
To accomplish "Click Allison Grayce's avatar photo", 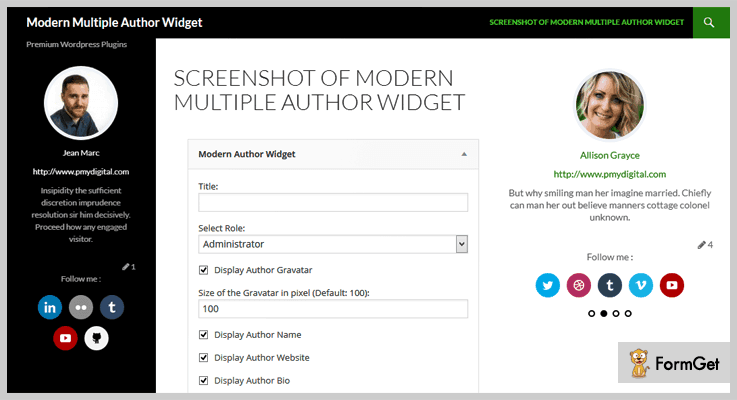I will click(x=610, y=105).
